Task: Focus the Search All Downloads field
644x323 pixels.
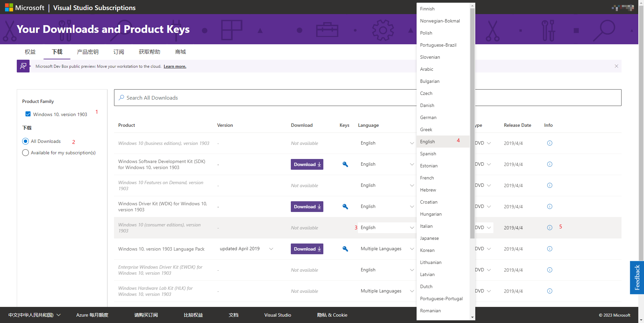Action: click(367, 98)
